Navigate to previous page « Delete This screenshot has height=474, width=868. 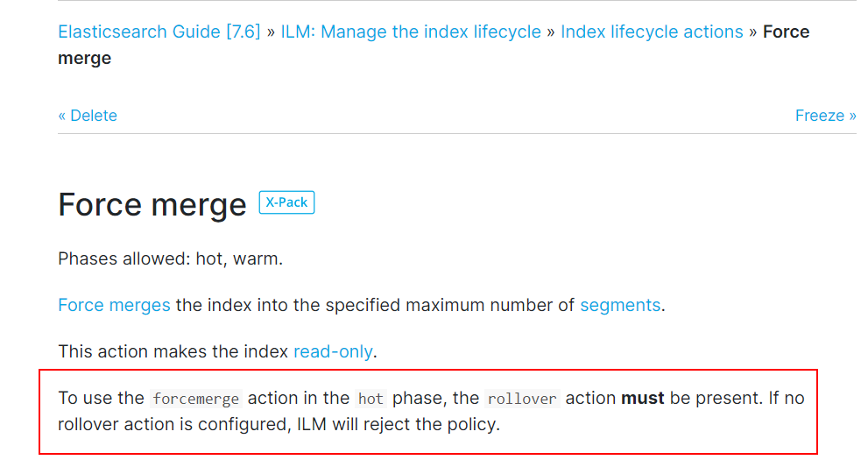(x=88, y=115)
